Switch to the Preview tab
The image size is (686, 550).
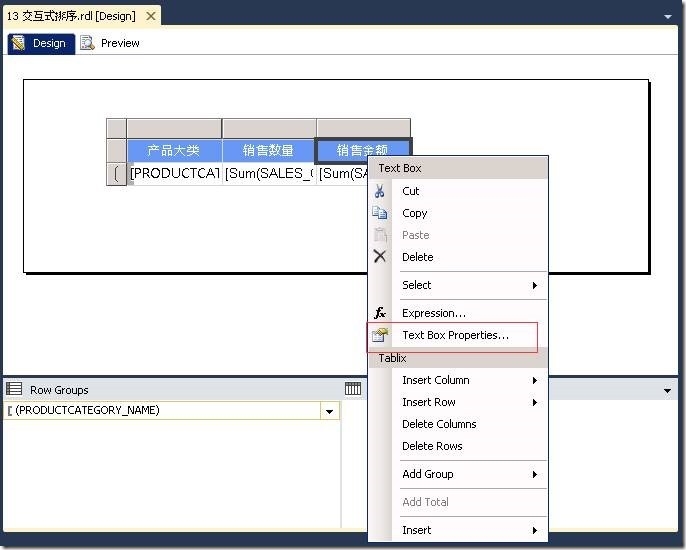[110, 43]
